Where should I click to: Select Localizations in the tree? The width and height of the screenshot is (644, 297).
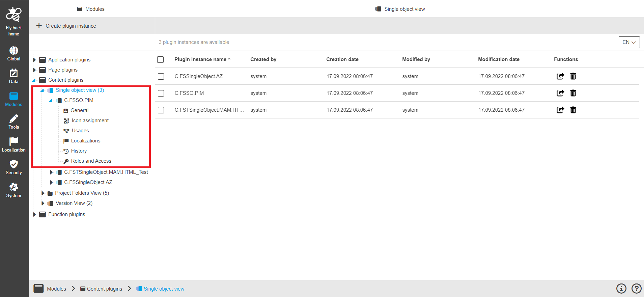[86, 141]
